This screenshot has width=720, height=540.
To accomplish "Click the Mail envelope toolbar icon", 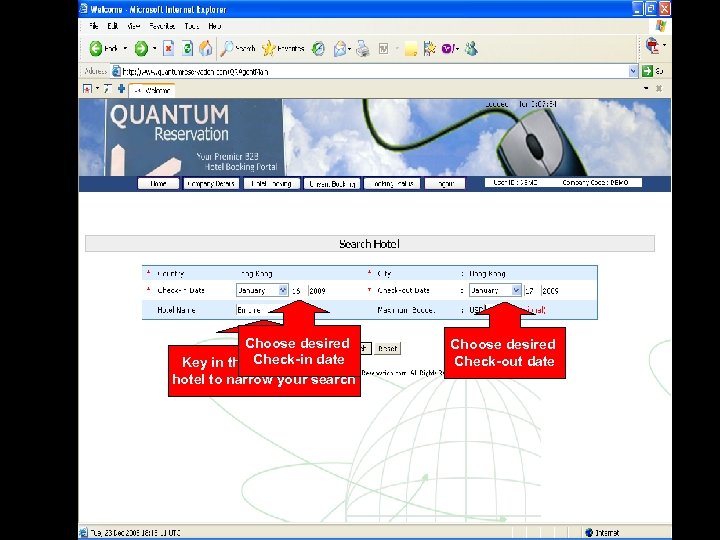I will click(340, 48).
